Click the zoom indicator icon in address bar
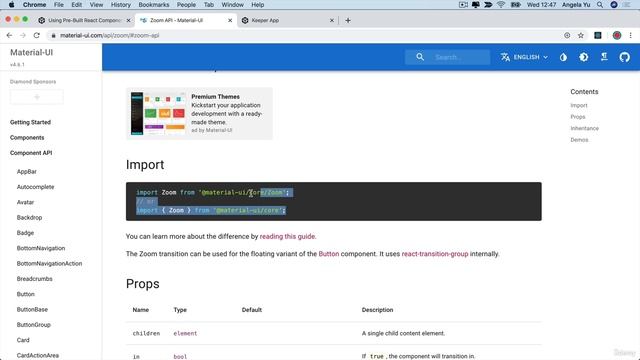 click(567, 36)
